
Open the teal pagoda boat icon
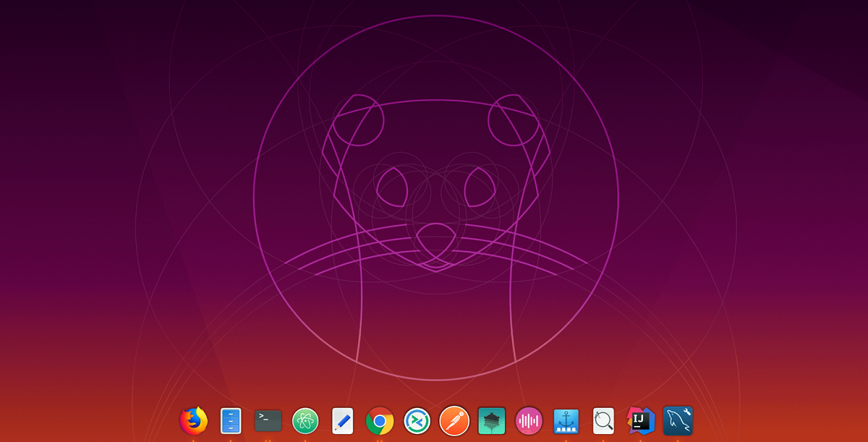click(492, 420)
